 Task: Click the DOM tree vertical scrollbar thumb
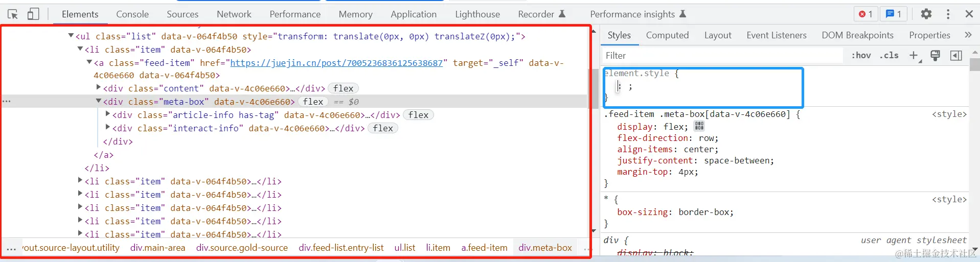coord(593,88)
